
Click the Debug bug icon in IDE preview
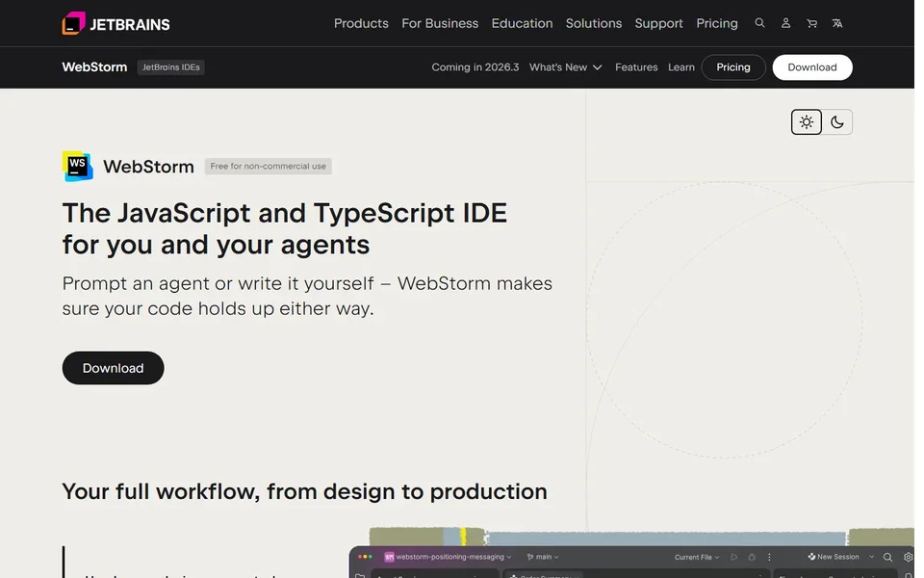point(752,557)
